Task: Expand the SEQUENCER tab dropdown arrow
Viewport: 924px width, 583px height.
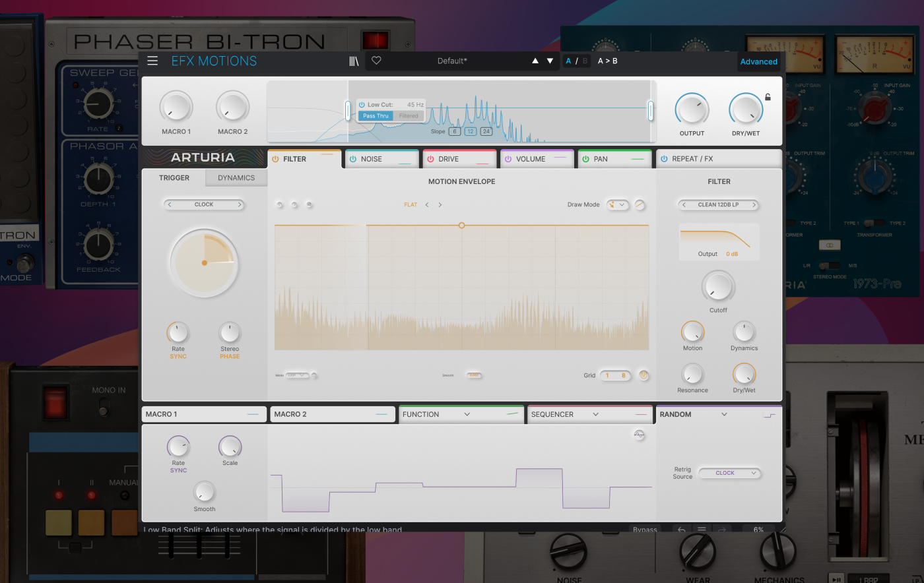Action: coord(595,414)
